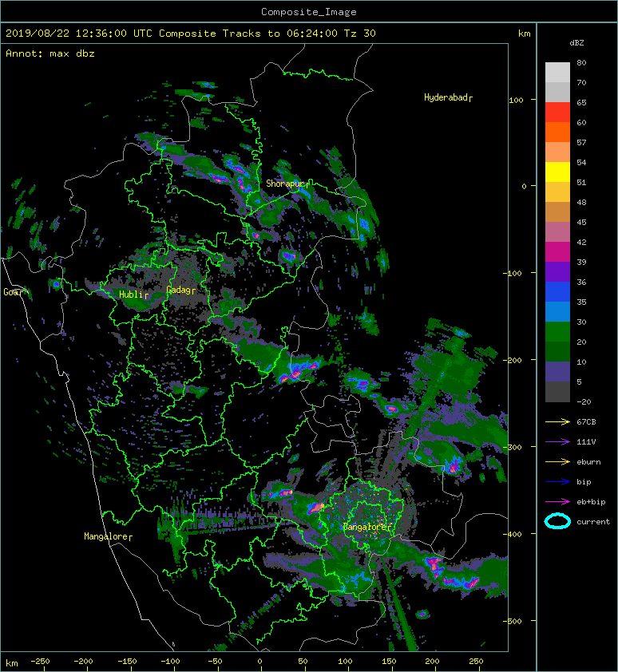Click the 30 dBZ green color swatch
Viewport: 618px width, 672px height.
tap(557, 332)
